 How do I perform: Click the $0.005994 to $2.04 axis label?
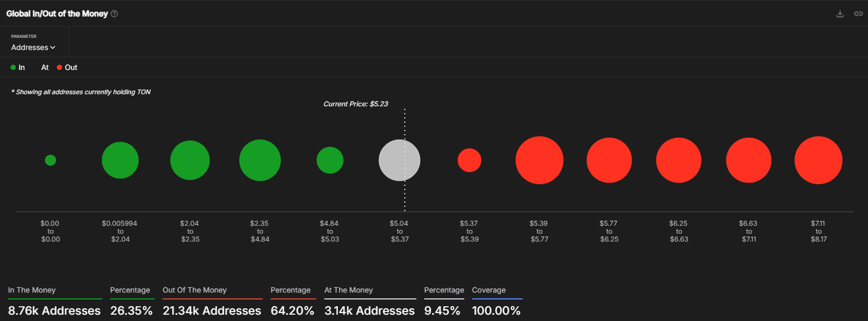[x=120, y=231]
